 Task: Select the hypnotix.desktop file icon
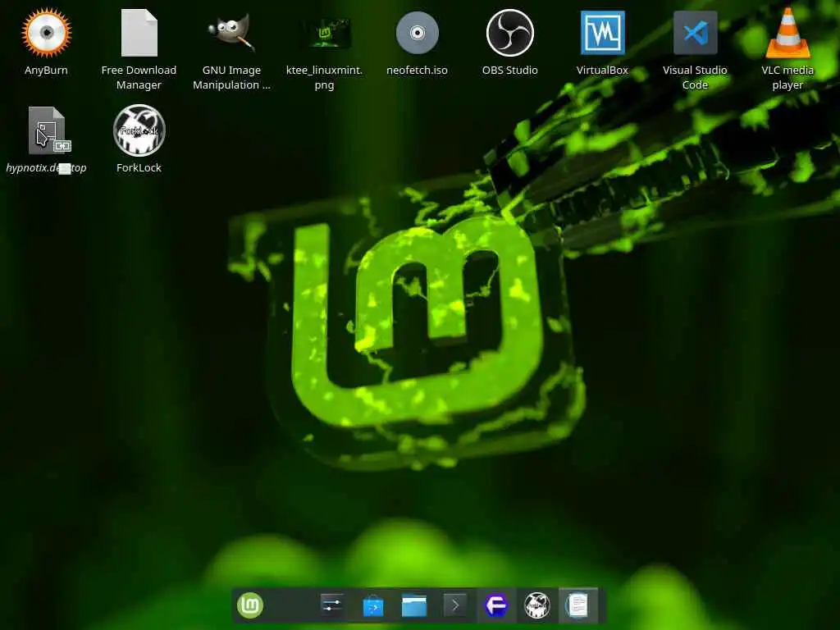[x=47, y=130]
